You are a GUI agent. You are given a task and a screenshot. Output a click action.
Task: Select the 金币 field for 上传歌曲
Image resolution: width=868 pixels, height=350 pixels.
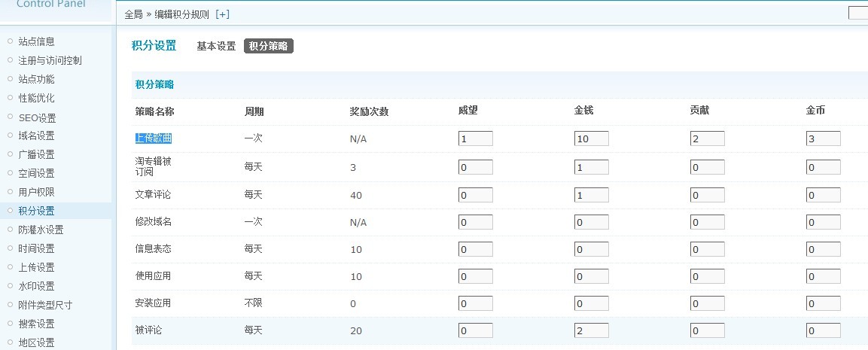coord(823,138)
